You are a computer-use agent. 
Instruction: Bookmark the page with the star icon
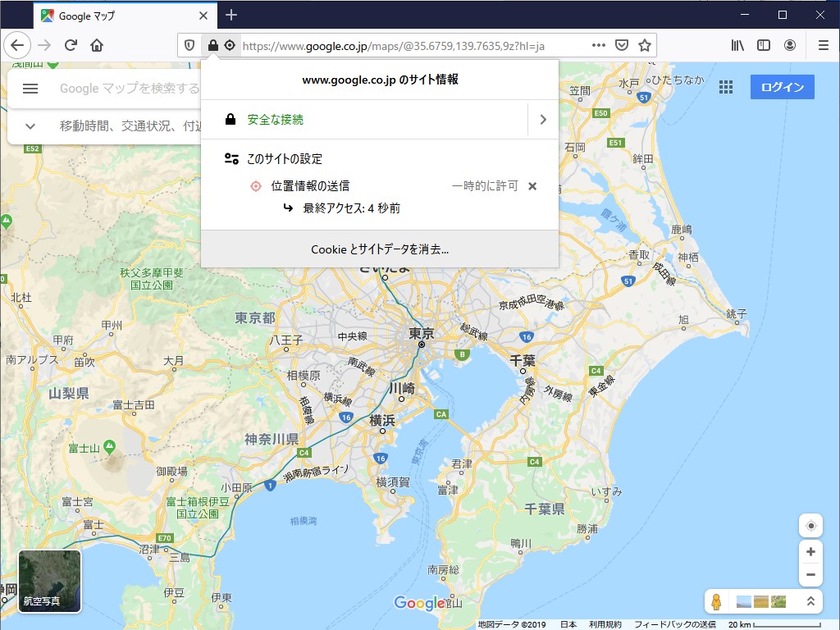coord(645,45)
